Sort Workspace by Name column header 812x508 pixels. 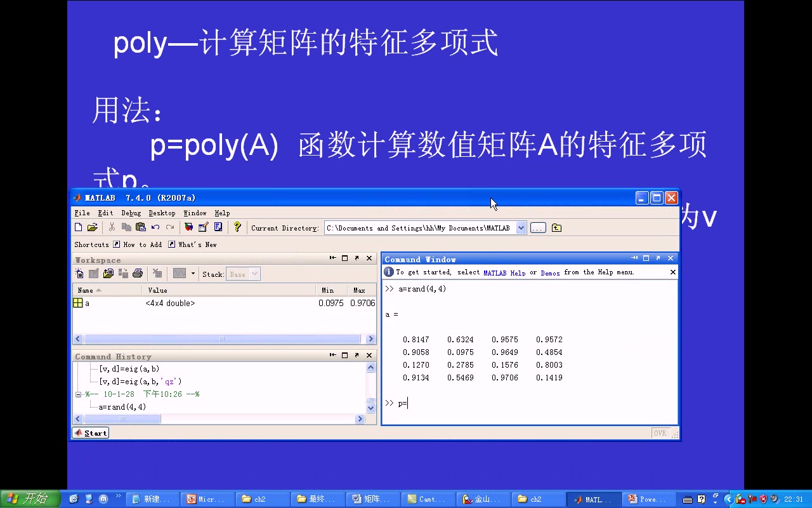107,290
